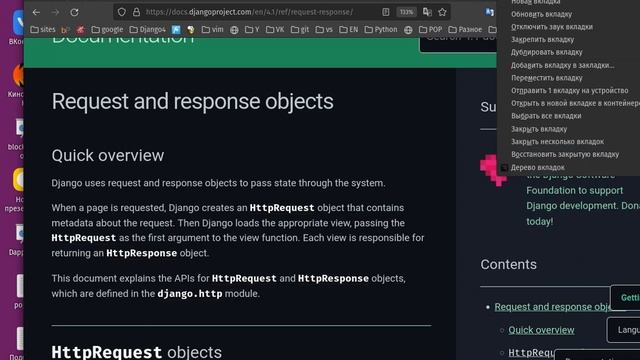The height and width of the screenshot is (360, 640).
Task: Open the 'HttpRequest' link in Contents list
Action: click(531, 353)
